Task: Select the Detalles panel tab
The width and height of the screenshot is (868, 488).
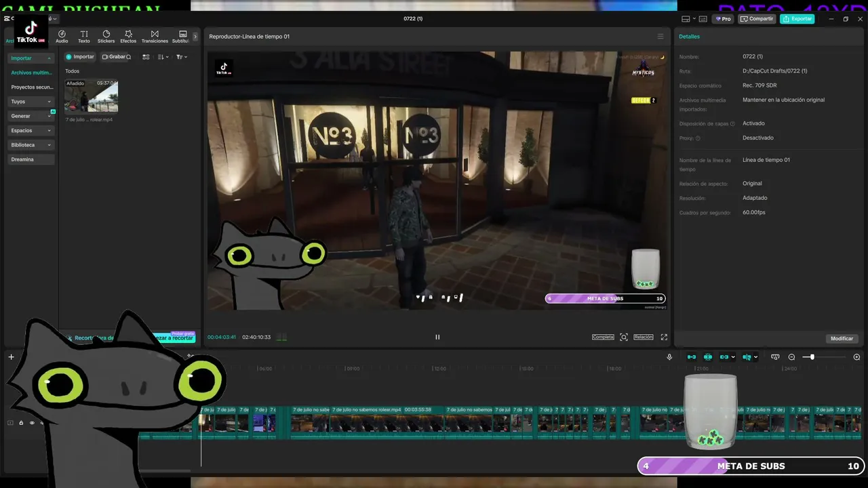Action: point(690,37)
